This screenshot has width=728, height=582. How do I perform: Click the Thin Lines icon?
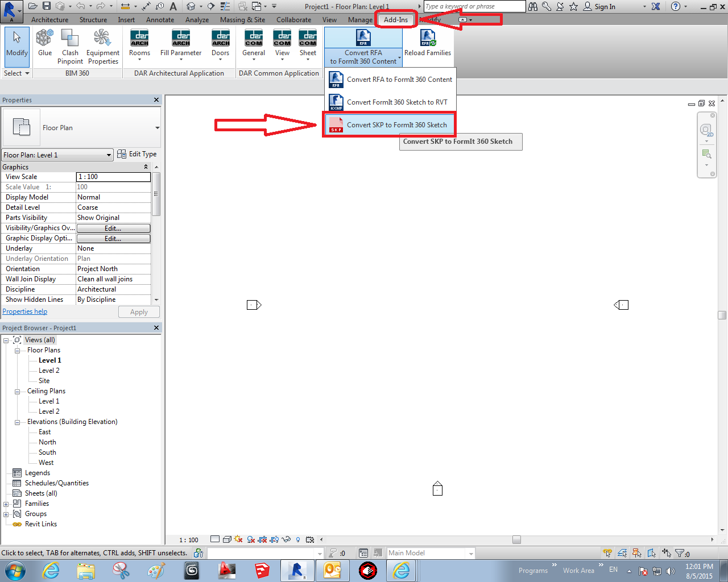click(x=225, y=6)
